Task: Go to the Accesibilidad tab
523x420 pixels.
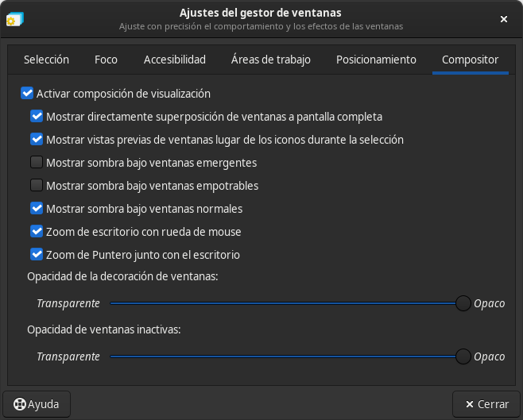Action: [175, 60]
